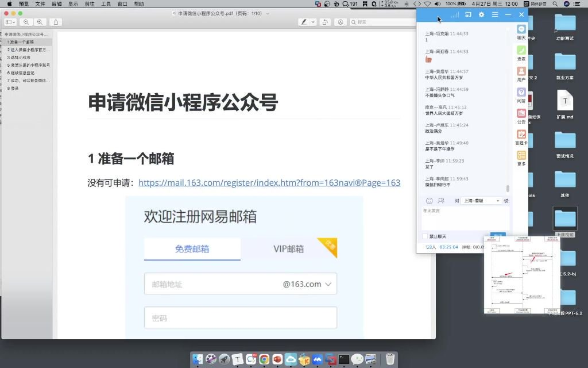Click the group users icon beside emoji button
The height and width of the screenshot is (368, 588).
click(441, 201)
